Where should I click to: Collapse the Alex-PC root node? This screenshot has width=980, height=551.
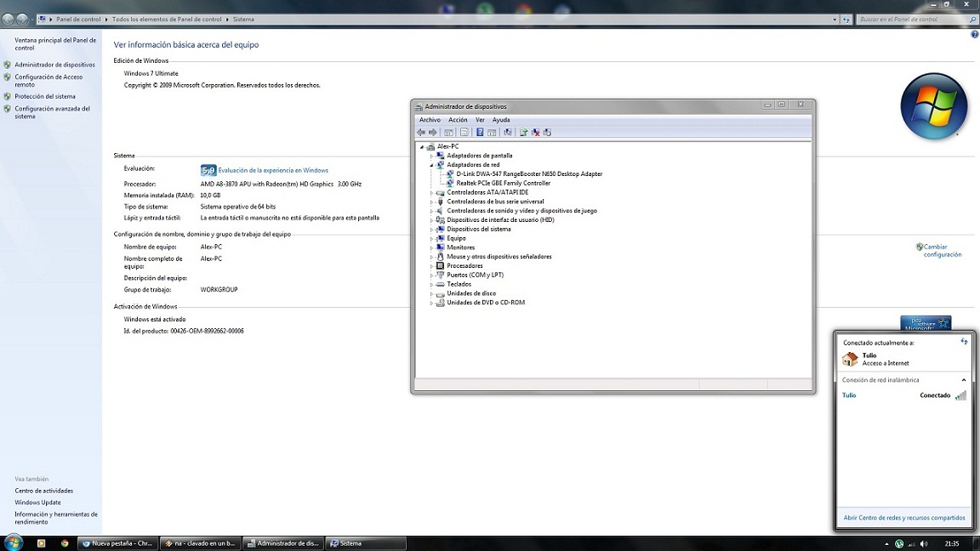[422, 147]
